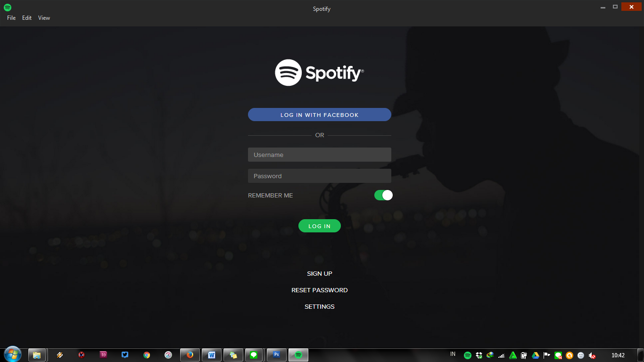Screen dimensions: 644x362
Task: Switch to the Firefox window
Action: (190, 355)
